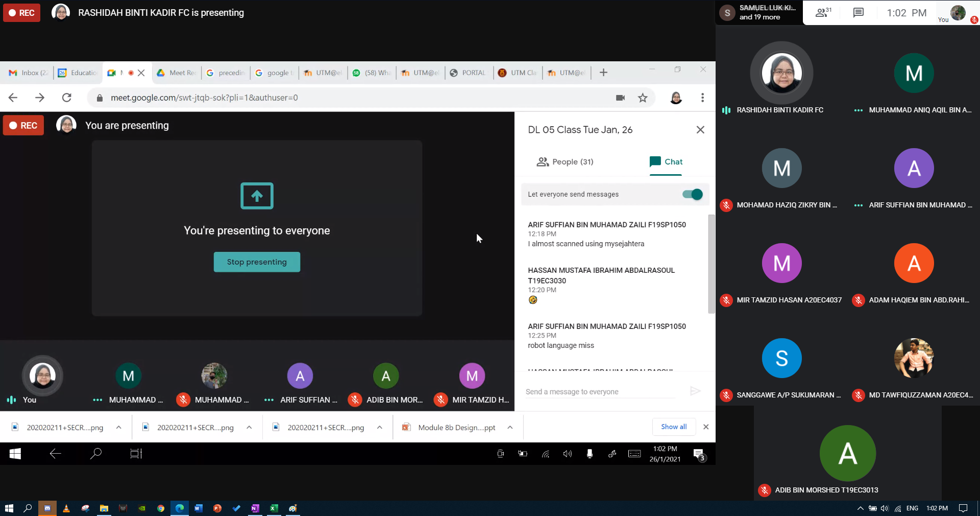
Task: Expand options for first SECR png download
Action: coord(118,427)
